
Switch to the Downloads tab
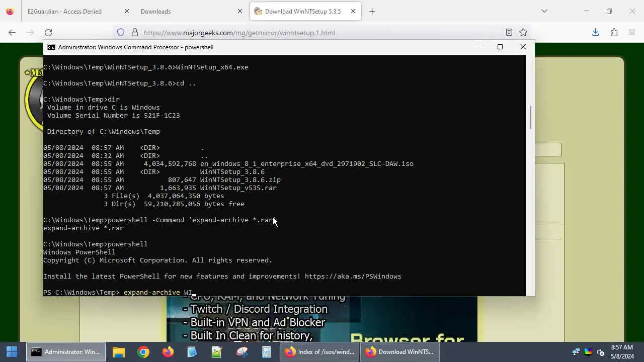(x=156, y=11)
